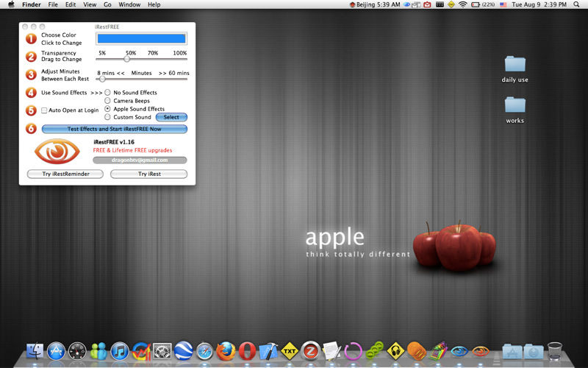The width and height of the screenshot is (588, 368).
Task: Launch Google Earth from the Dock
Action: pos(183,352)
